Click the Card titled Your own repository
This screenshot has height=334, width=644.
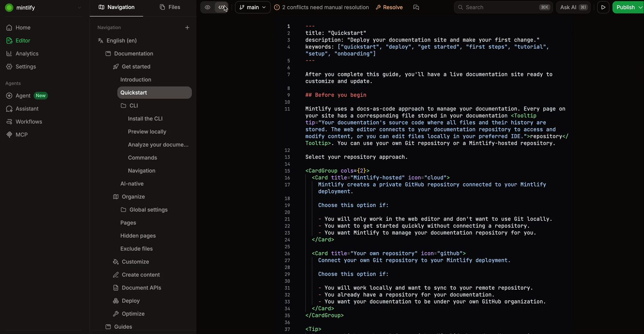(x=389, y=253)
